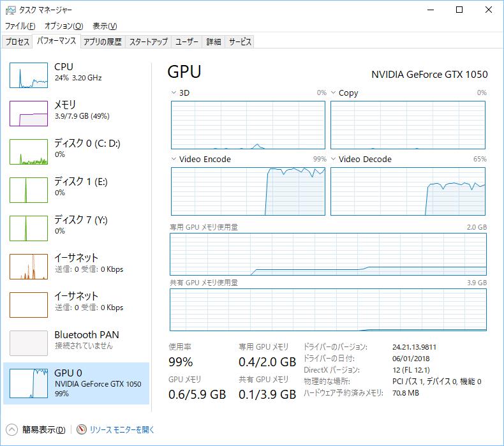Select the ディスク 1 (E:) mini graph
Viewport: 504px width, 446px height.
tap(29, 190)
